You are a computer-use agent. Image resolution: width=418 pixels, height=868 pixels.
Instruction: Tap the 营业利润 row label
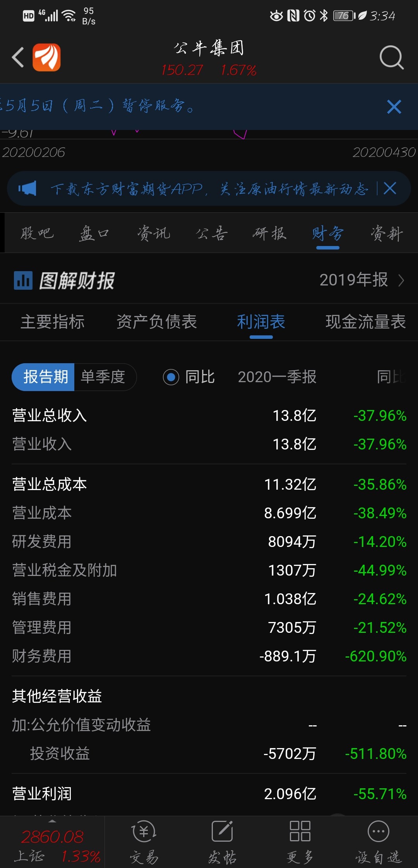[x=42, y=794]
